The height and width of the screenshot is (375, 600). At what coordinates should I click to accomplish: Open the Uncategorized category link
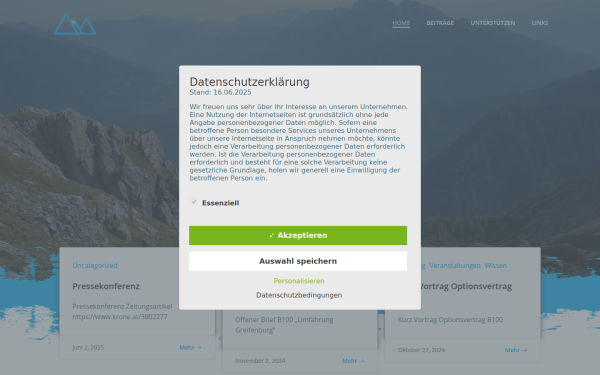pyautogui.click(x=95, y=266)
